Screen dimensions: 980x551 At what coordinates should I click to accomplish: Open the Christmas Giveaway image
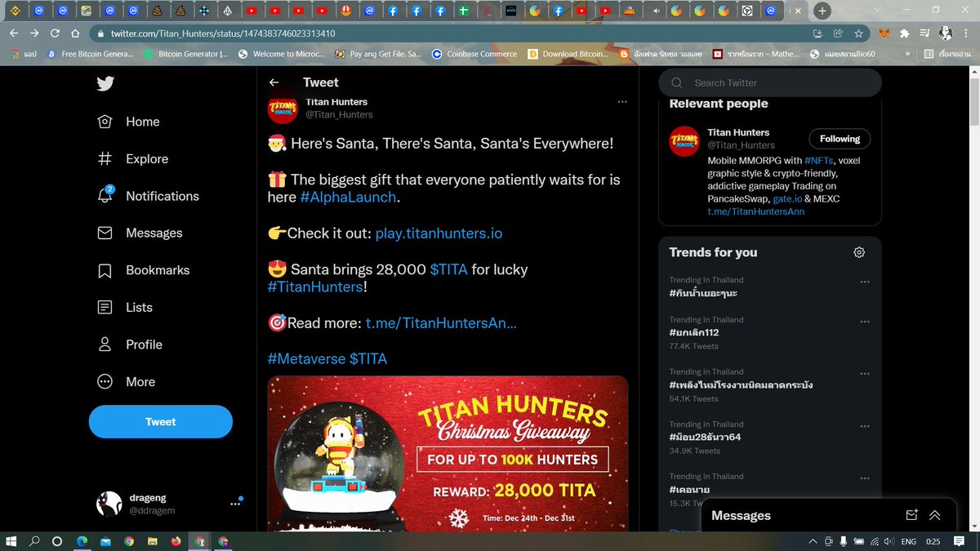[x=448, y=454]
